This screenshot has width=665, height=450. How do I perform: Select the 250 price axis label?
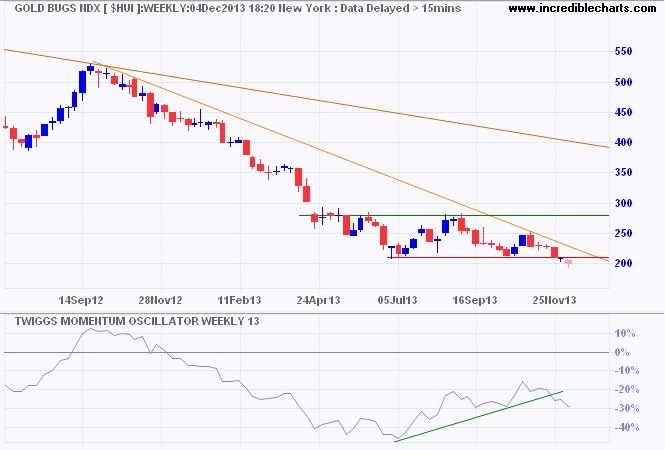coord(623,233)
